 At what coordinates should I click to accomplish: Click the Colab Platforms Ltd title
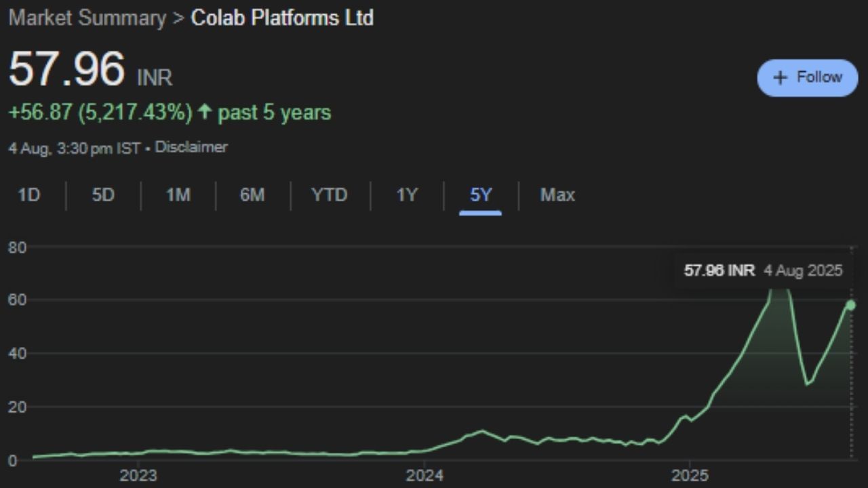click(x=282, y=18)
